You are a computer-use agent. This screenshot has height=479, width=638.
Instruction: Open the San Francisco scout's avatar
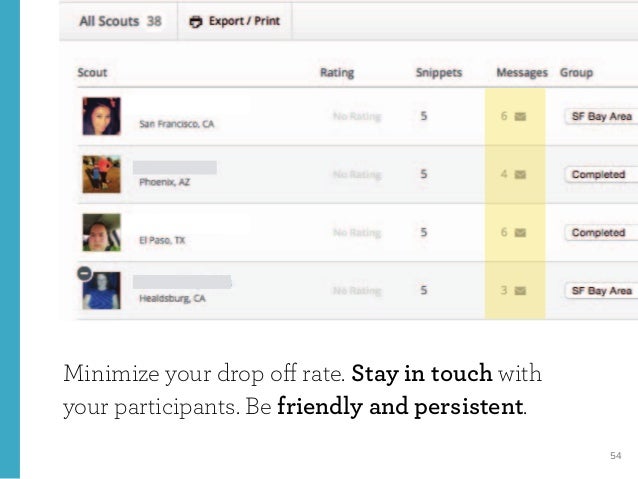tap(101, 116)
